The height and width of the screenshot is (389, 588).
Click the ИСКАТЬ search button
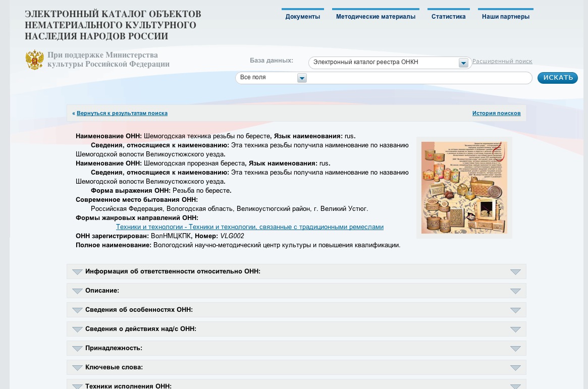pos(558,78)
